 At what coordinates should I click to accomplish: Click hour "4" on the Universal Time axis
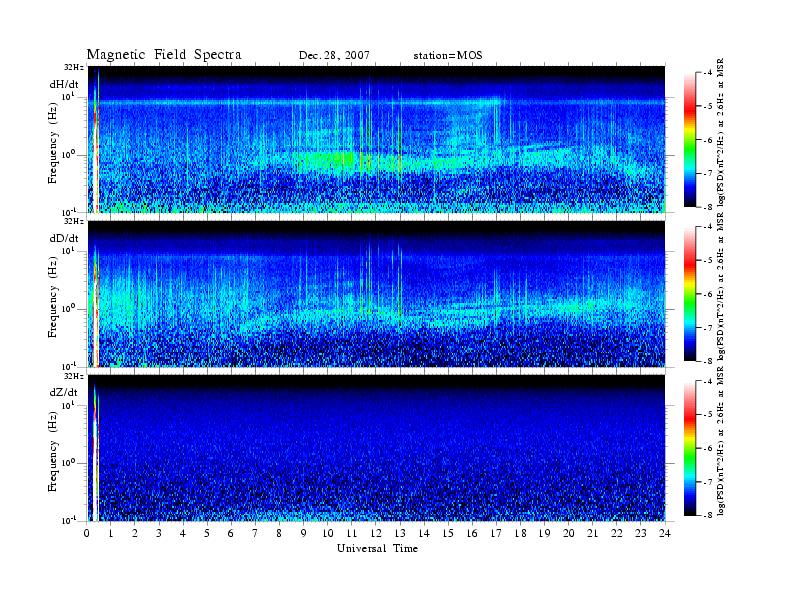pos(183,534)
